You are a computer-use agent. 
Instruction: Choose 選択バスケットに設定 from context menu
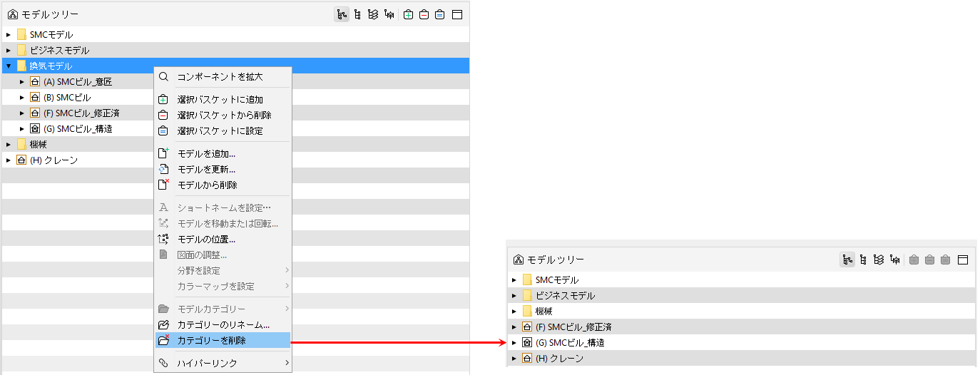[x=223, y=130]
